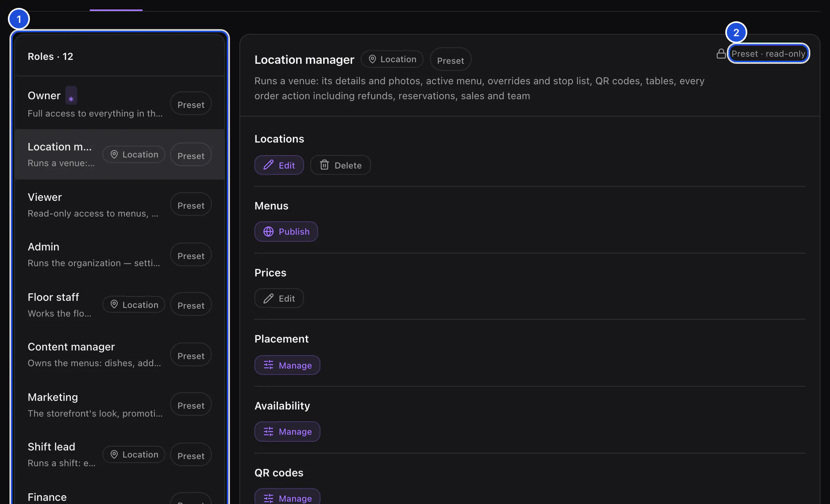Click the Preset badge on Owner row
Viewport: 830px width, 504px height.
click(191, 104)
